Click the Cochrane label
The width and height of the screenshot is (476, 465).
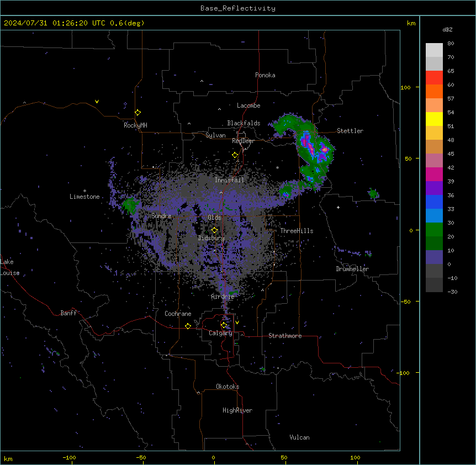(x=178, y=314)
